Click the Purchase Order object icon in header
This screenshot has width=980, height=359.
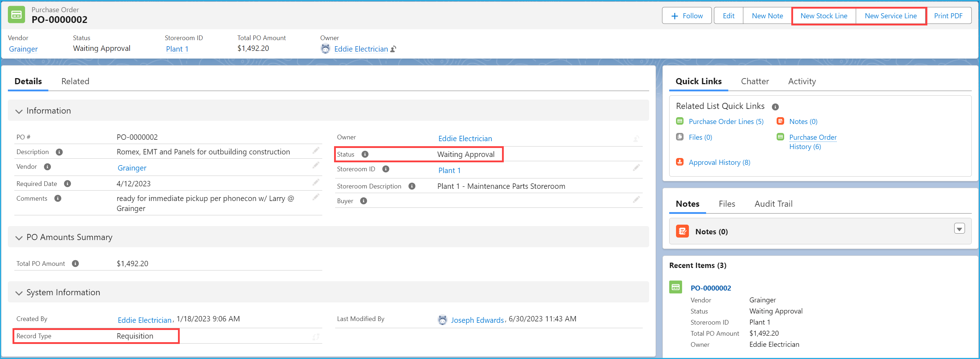(x=17, y=14)
